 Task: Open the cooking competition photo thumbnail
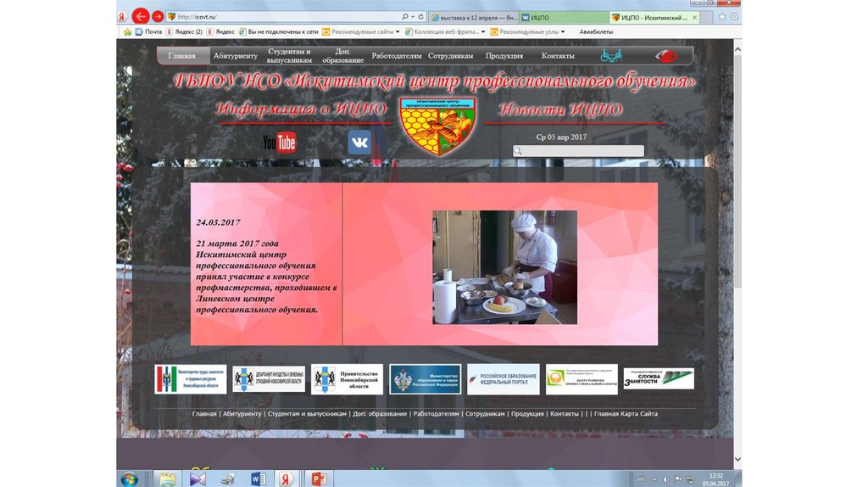(x=504, y=267)
